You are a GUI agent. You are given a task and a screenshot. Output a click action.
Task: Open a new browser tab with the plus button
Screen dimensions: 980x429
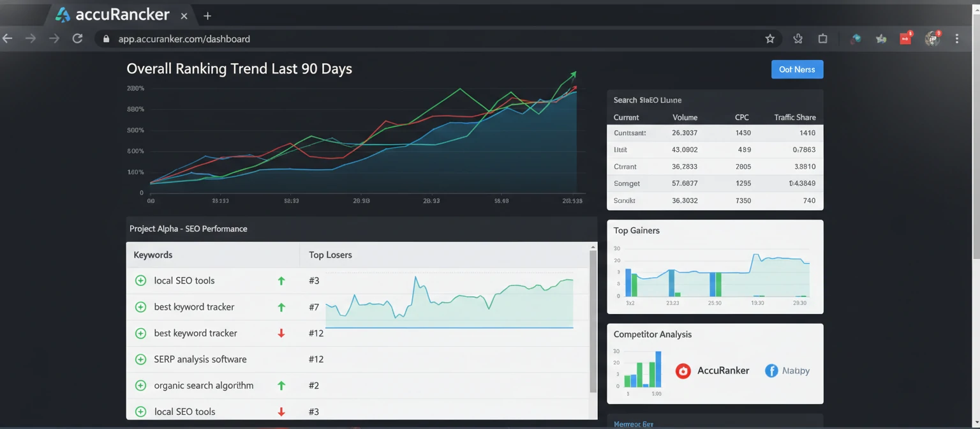[207, 15]
